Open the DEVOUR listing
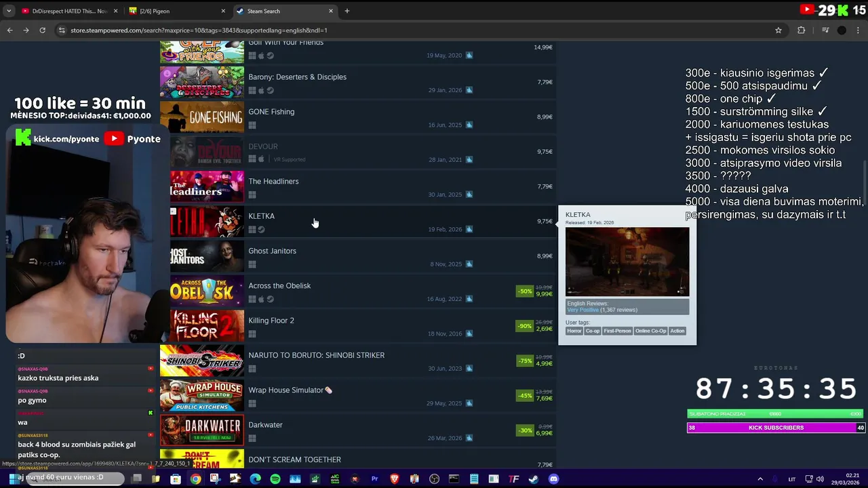868x488 pixels. coord(357,152)
